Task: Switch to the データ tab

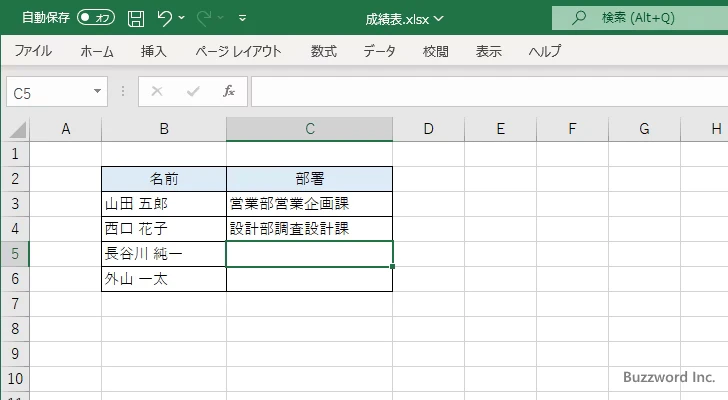Action: coord(379,51)
